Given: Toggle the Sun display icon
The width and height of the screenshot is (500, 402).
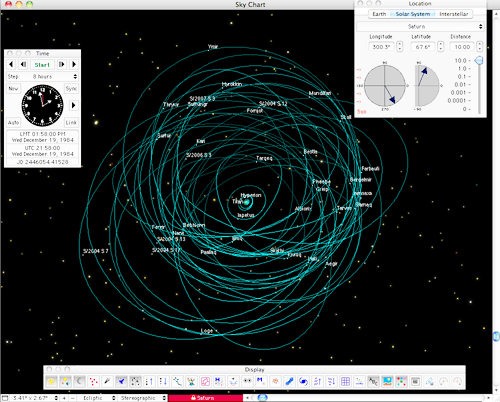Looking at the screenshot, I should (x=51, y=381).
